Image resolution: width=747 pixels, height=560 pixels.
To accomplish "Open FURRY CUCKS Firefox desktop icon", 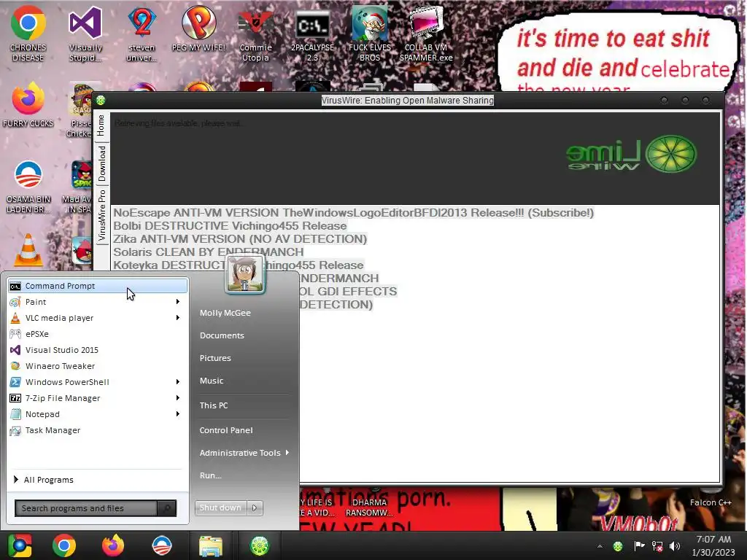I will pos(28,105).
